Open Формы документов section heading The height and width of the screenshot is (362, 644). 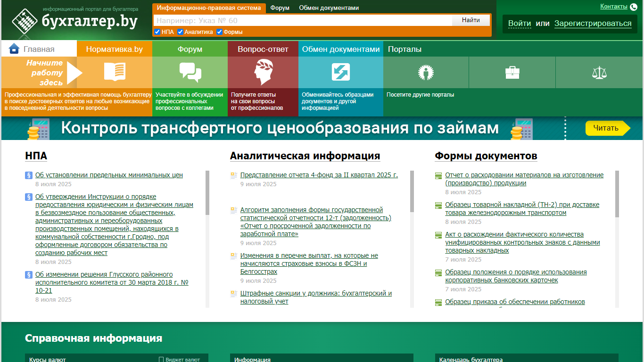pyautogui.click(x=486, y=156)
